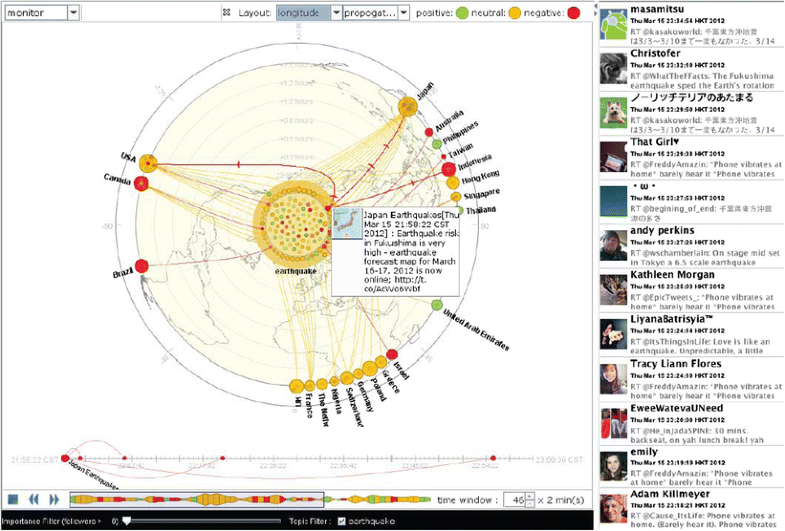Click the monitor combo box field

42,13
